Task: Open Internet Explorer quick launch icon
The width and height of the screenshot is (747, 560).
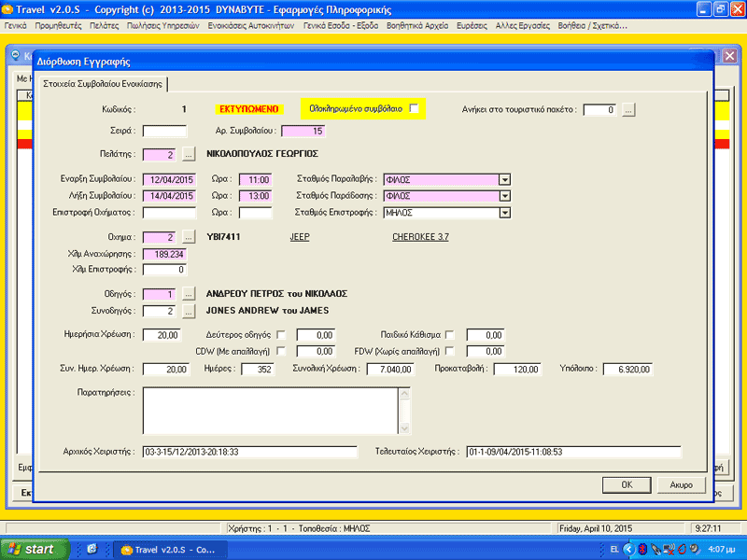Action: (92, 549)
